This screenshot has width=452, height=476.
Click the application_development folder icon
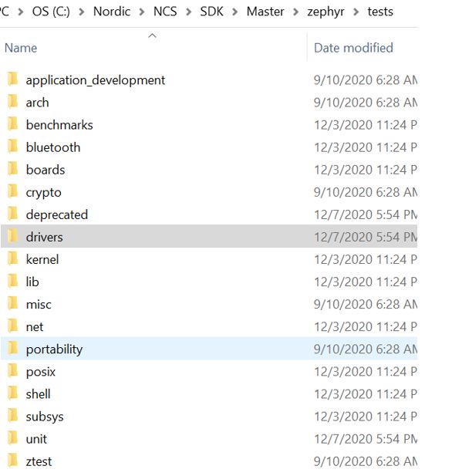[13, 79]
